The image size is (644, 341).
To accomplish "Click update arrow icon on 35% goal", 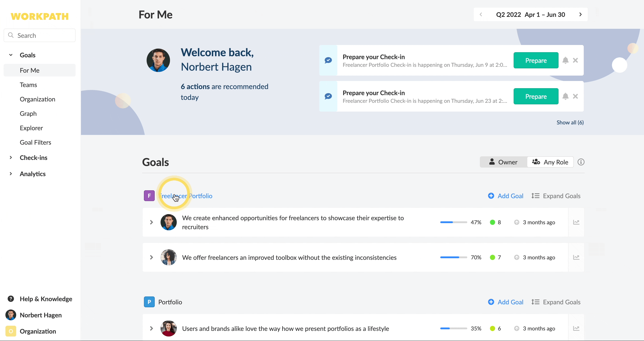I will coord(517,328).
